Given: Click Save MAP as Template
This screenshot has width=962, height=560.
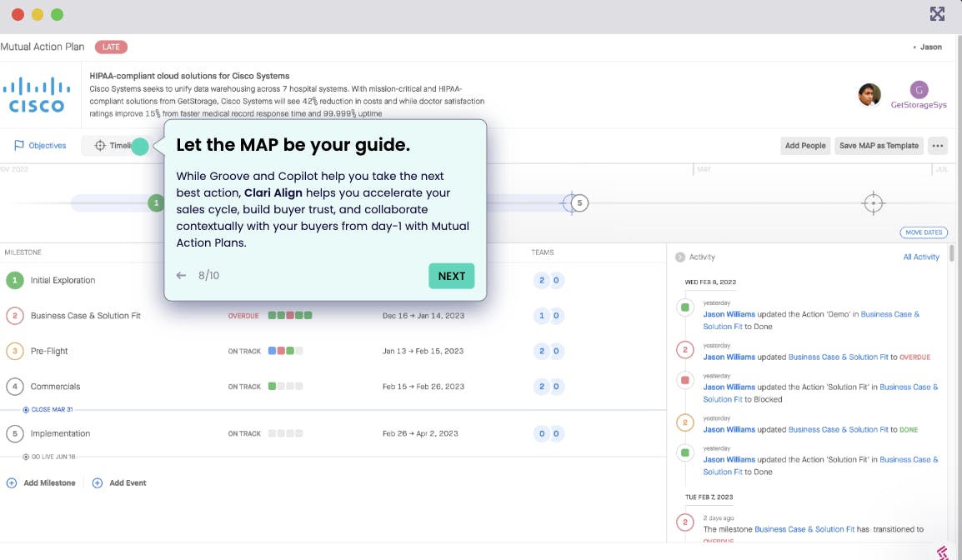Looking at the screenshot, I should point(879,145).
